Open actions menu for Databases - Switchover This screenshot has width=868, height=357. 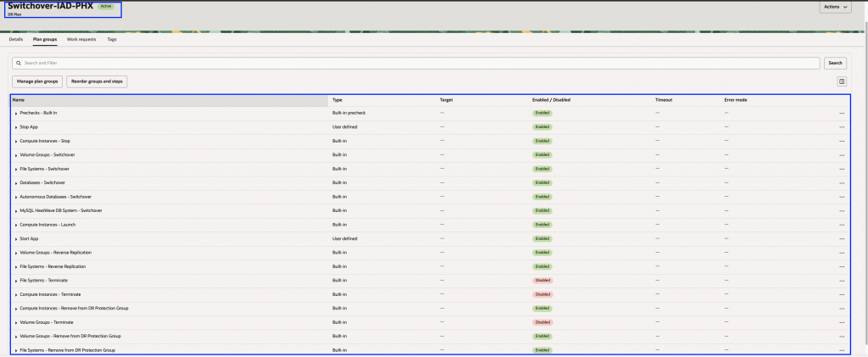click(x=842, y=182)
